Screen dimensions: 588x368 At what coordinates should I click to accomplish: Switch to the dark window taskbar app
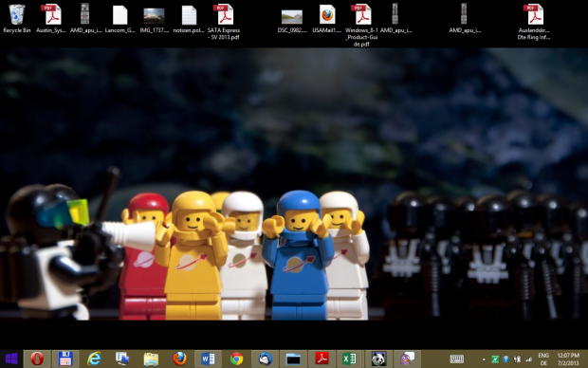pos(293,359)
